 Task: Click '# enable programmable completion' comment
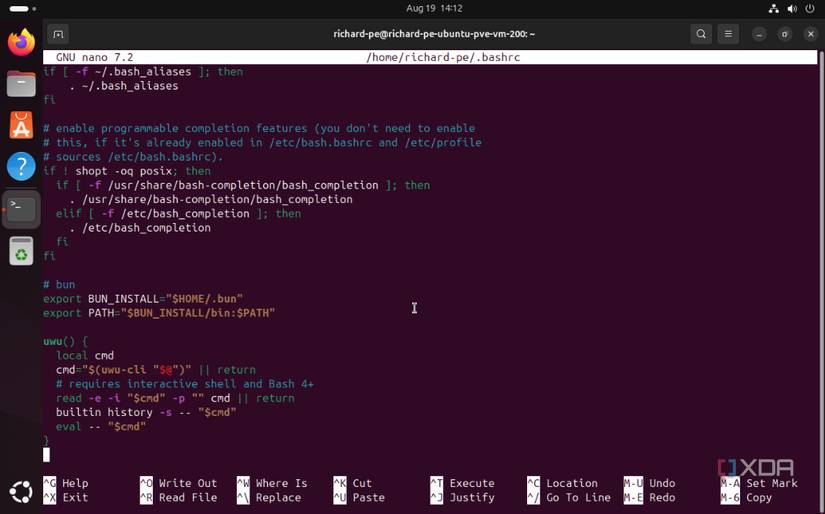coord(259,128)
